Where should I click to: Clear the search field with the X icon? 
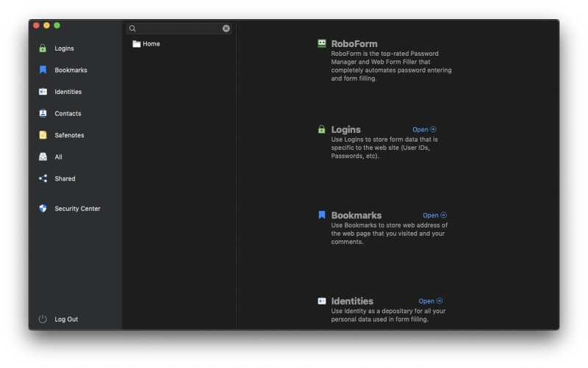tap(226, 29)
